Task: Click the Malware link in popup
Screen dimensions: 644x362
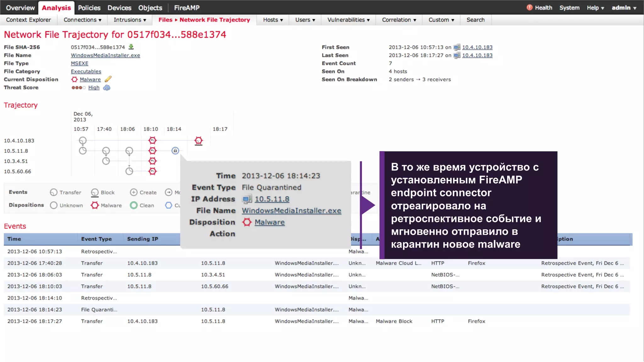Action: point(269,222)
